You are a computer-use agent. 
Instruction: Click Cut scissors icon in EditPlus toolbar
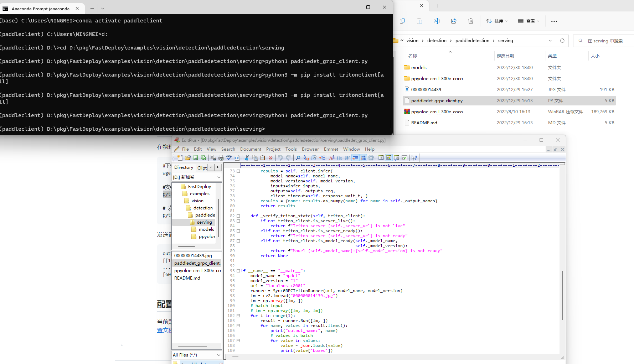pyautogui.click(x=247, y=158)
